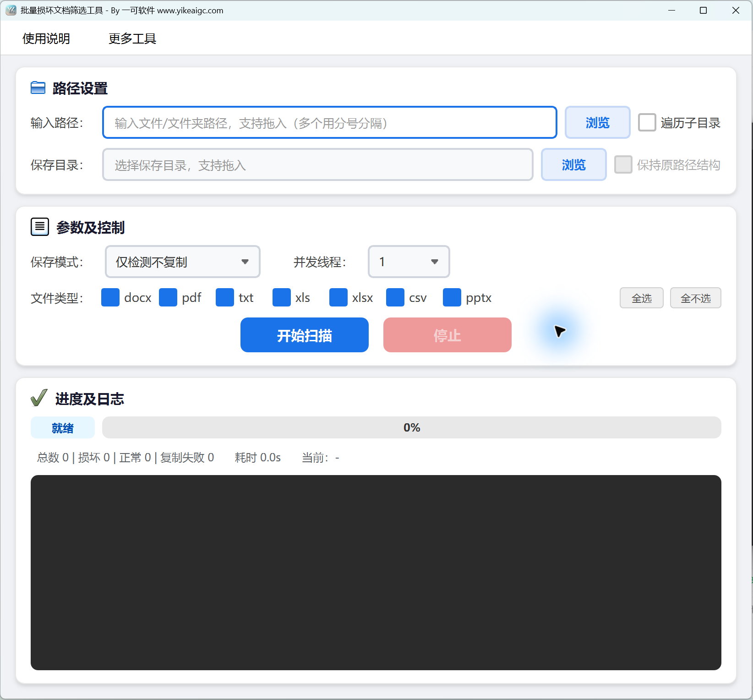Open the 更多工具 menu

tap(132, 38)
